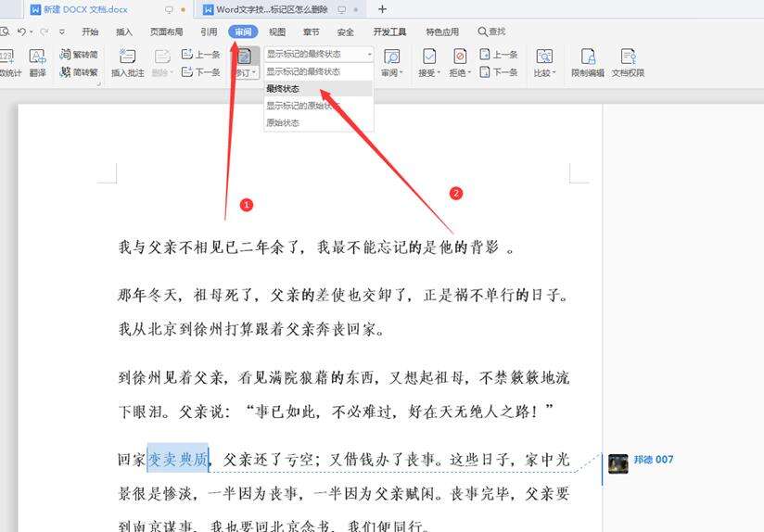Click the 比较 compare documents icon
The height and width of the screenshot is (532, 764).
(543, 57)
